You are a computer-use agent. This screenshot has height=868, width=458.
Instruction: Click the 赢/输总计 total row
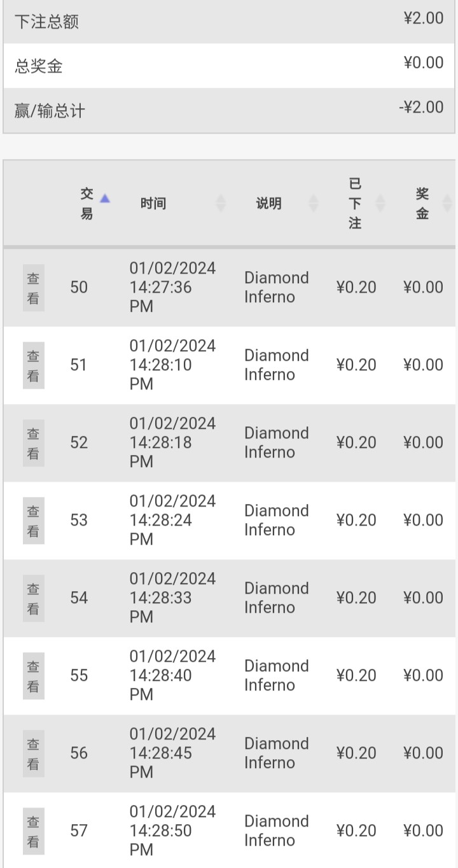[229, 111]
